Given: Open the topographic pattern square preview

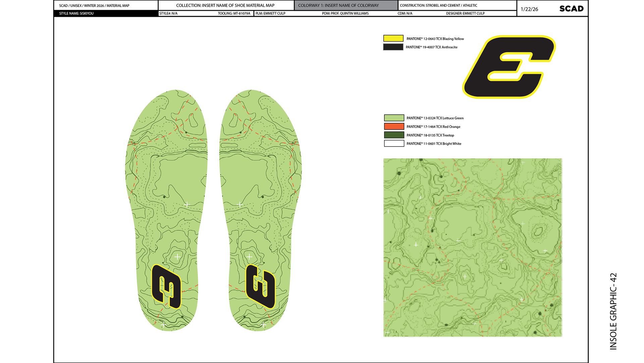Looking at the screenshot, I should tap(473, 247).
